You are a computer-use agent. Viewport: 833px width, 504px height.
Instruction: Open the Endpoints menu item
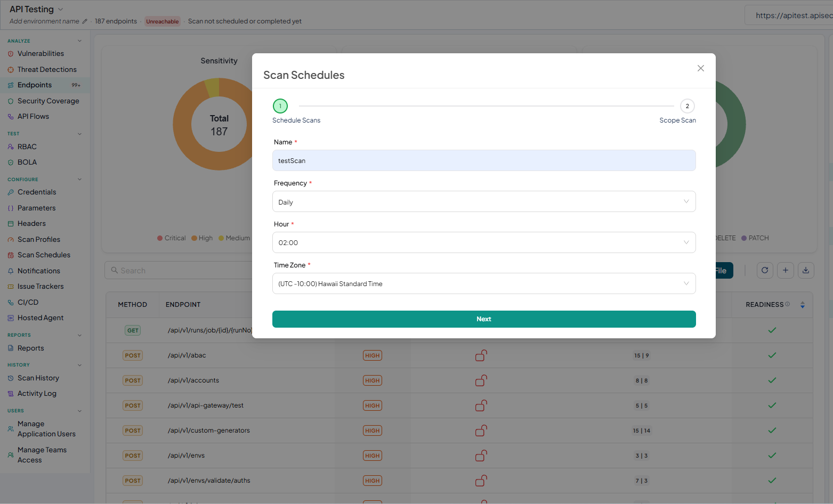click(x=45, y=85)
